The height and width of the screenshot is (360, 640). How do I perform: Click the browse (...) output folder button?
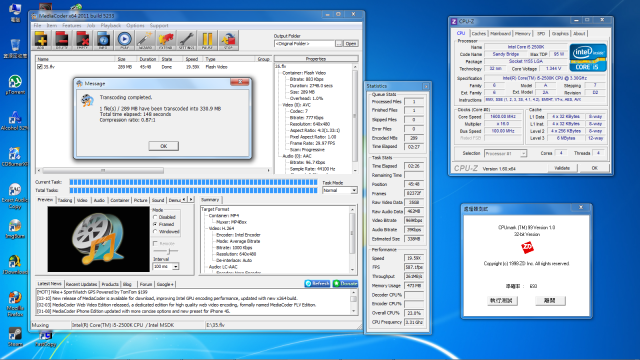pyautogui.click(x=339, y=44)
